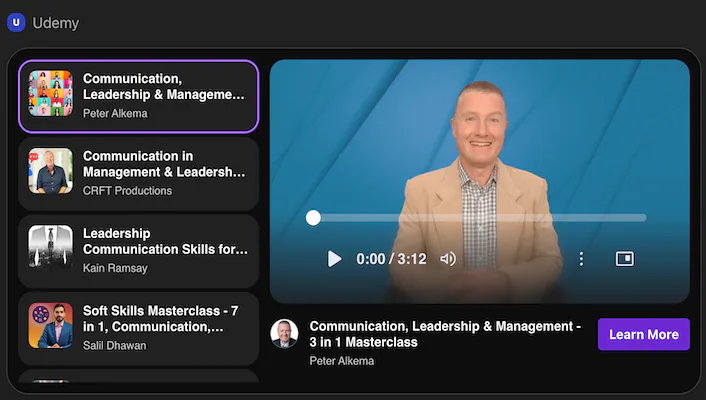Click the Kain Ramsay author name
Screen dimensions: 706x400
[x=115, y=268]
